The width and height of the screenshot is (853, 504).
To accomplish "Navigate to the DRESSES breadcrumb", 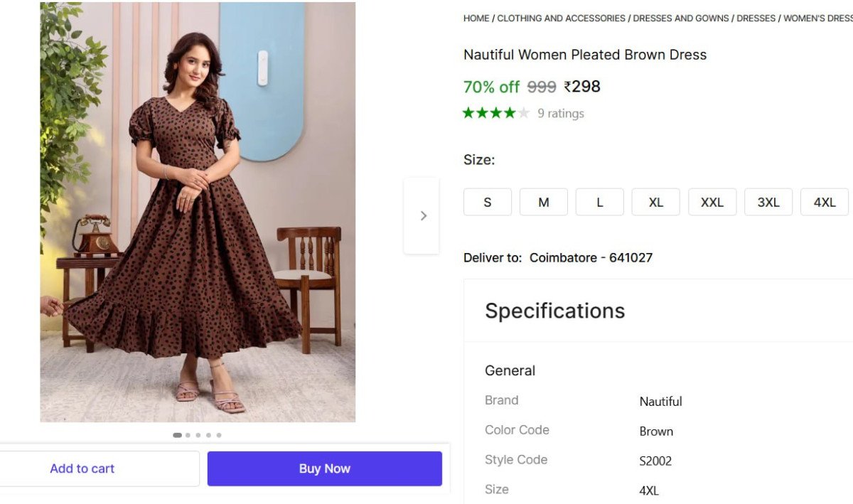I will (756, 18).
